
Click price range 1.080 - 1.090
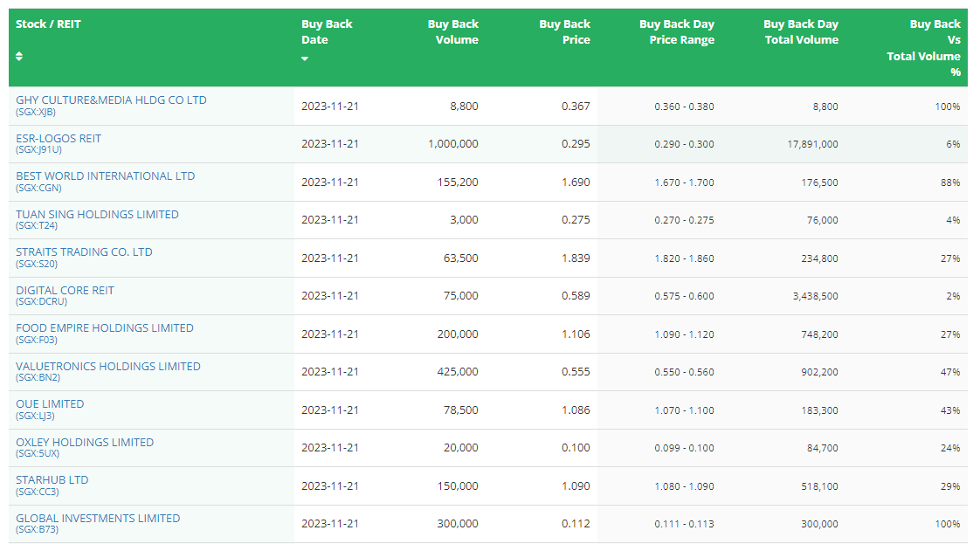685,486
